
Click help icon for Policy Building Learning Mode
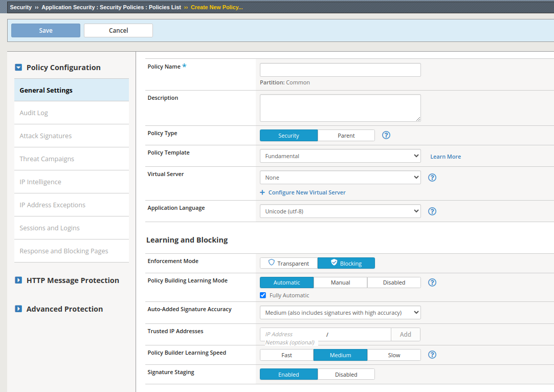point(432,282)
